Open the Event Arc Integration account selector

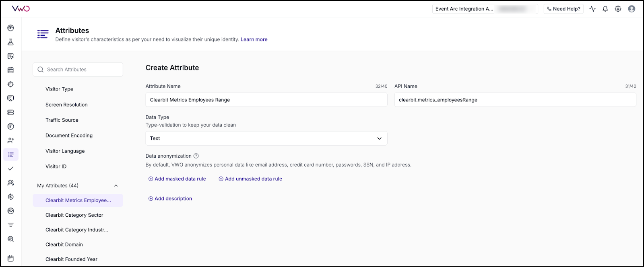point(485,9)
